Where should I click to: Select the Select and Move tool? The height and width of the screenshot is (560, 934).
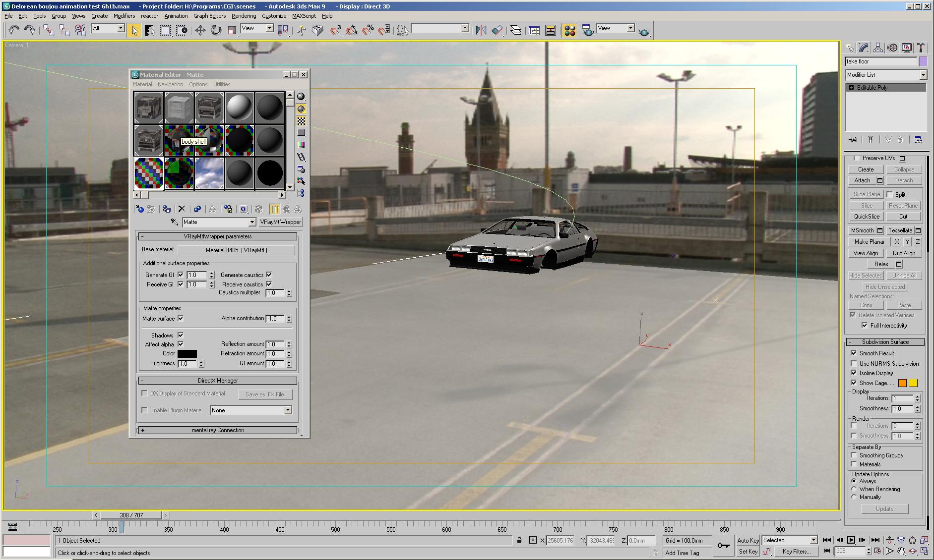(x=200, y=30)
